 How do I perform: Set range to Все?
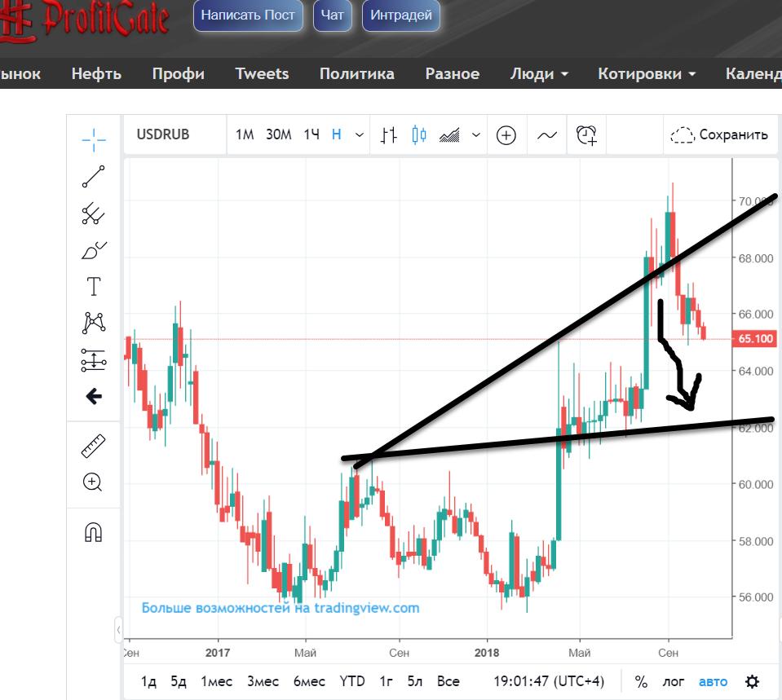coord(448,681)
